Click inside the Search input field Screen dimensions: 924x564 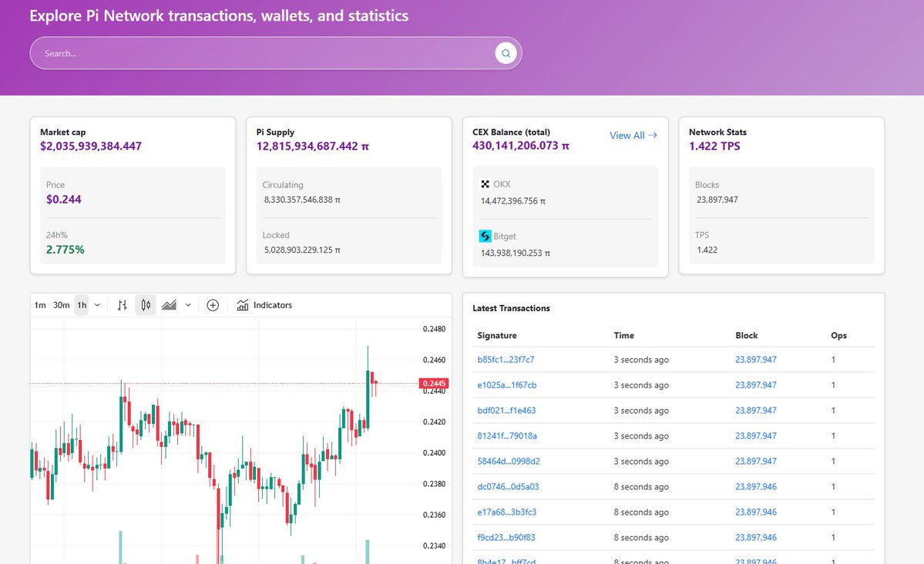(231, 53)
